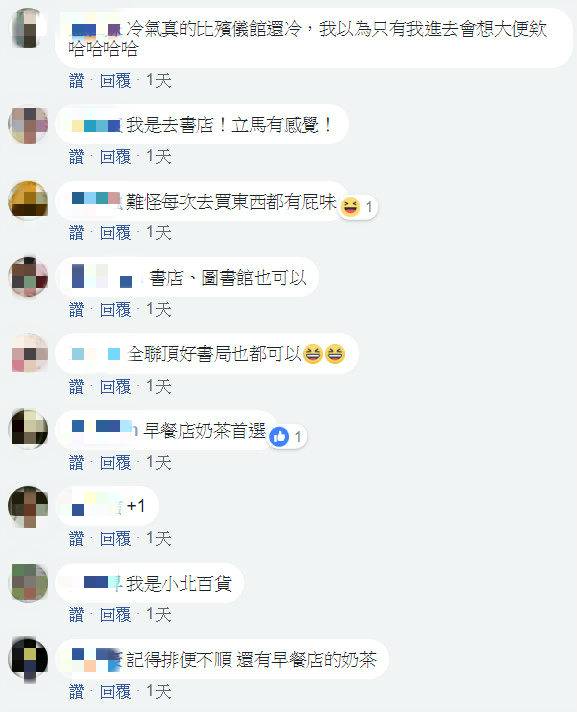Reply to the 殯儀館 comment via 回覆
Viewport: 577px width, 712px height.
pyautogui.click(x=115, y=81)
